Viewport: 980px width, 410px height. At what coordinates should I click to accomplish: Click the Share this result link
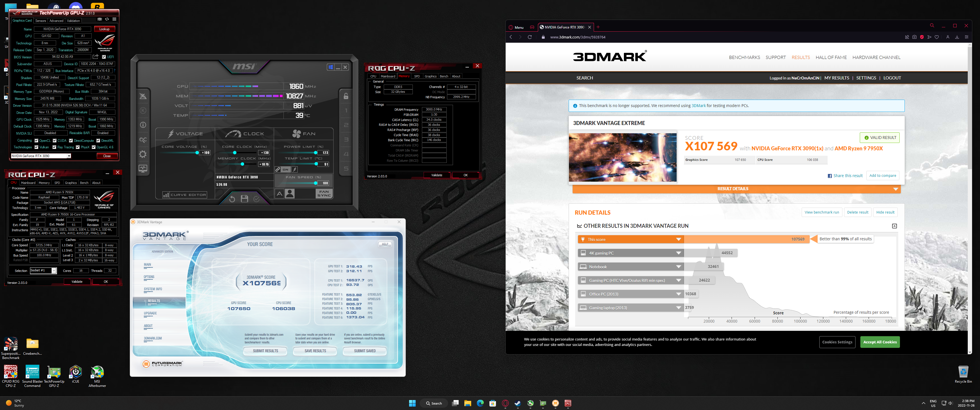tap(845, 176)
